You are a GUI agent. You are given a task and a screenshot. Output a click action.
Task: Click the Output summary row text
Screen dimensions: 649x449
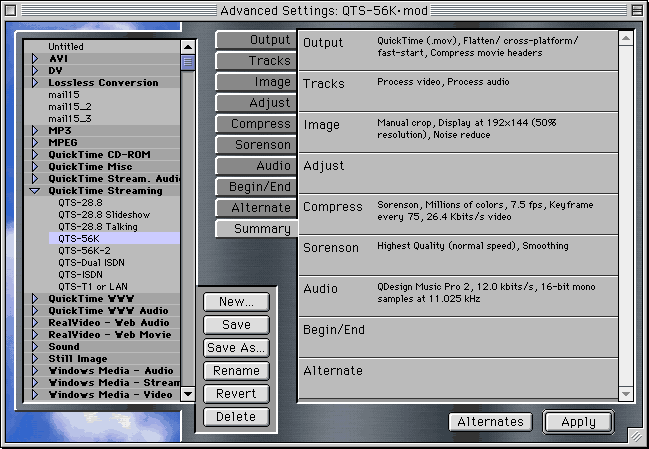pyautogui.click(x=478, y=47)
